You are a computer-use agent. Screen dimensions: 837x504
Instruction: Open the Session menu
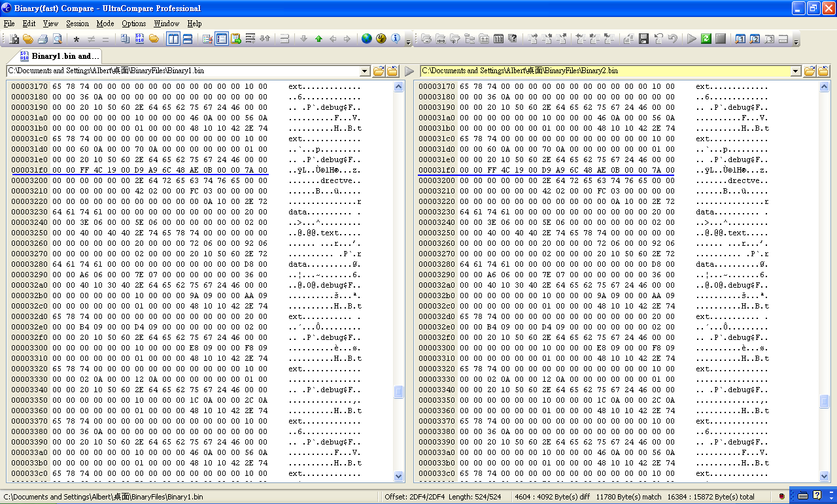(x=77, y=24)
